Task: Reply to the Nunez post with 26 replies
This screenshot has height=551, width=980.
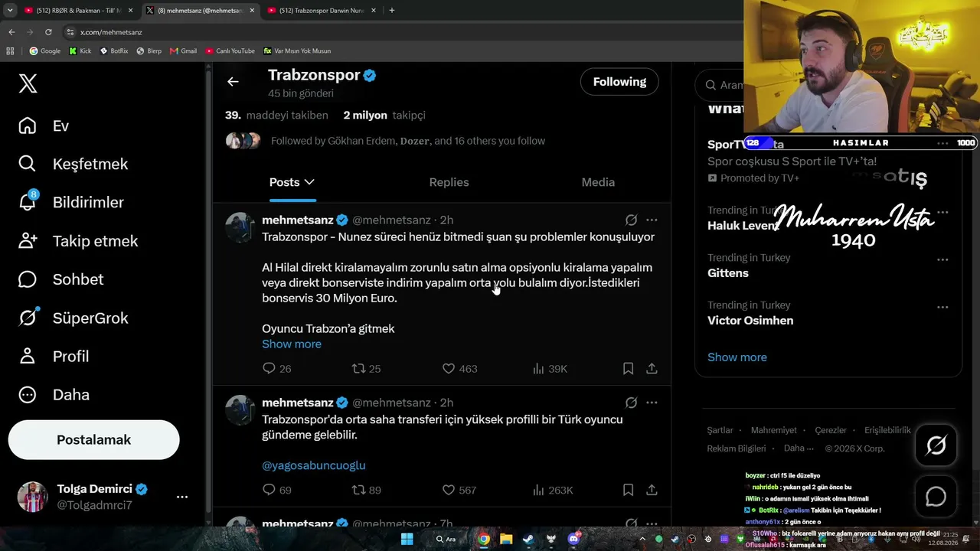Action: coord(276,369)
